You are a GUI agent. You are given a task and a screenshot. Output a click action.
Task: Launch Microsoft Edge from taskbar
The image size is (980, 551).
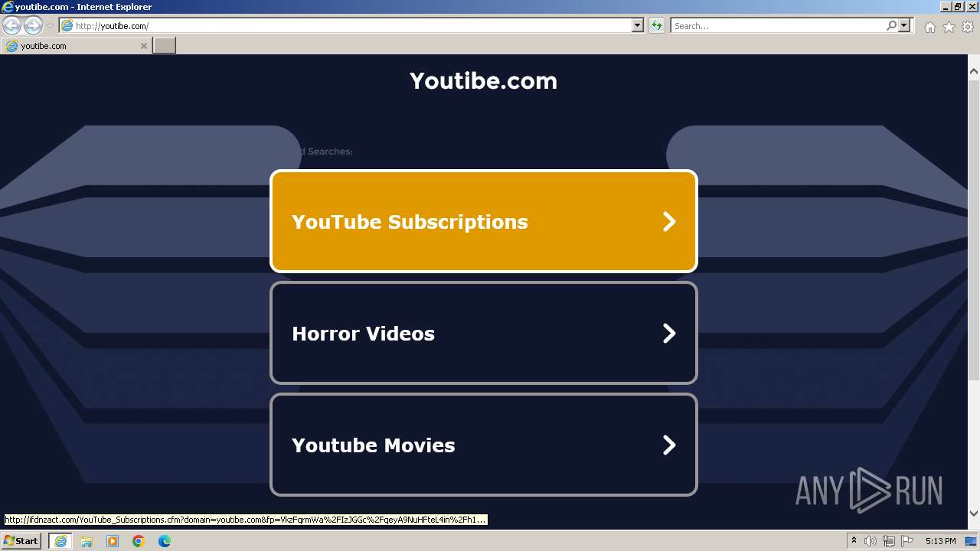point(165,541)
